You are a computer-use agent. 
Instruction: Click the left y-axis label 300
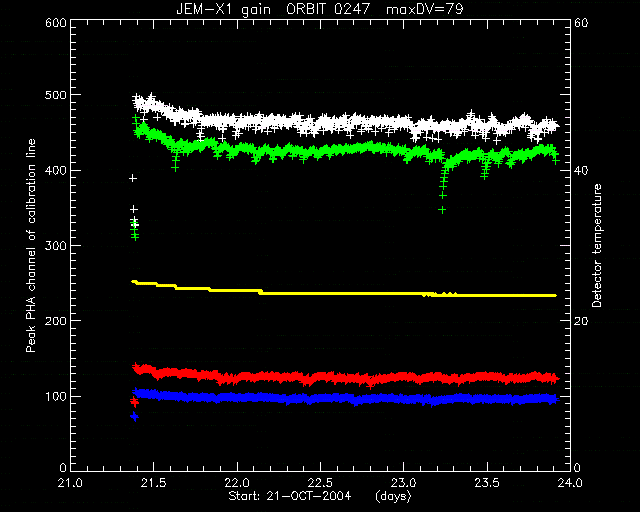coord(56,246)
